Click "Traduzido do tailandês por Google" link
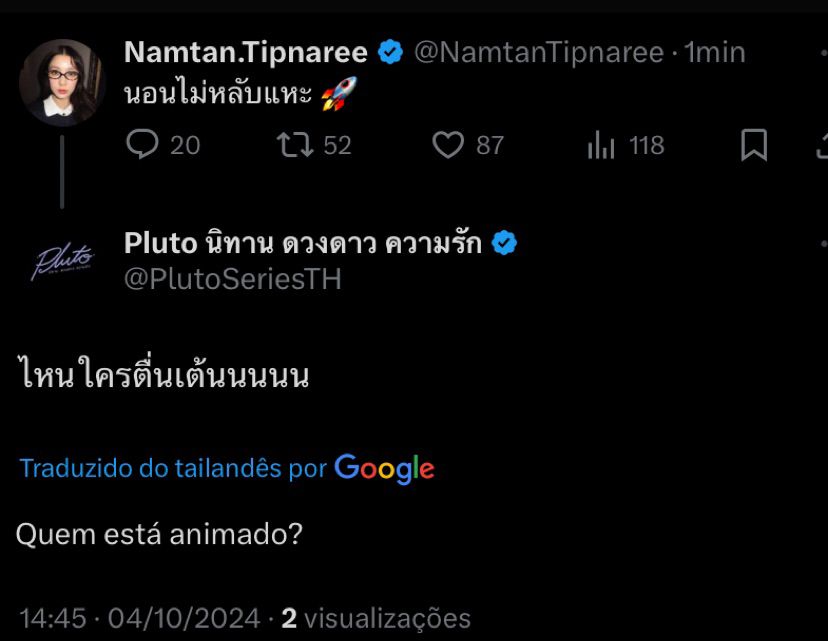 (227, 468)
